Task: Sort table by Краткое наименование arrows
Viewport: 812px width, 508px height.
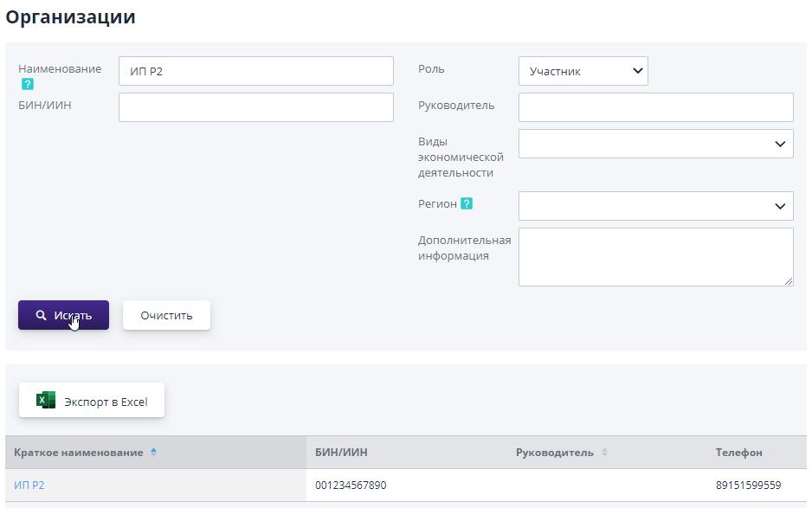Action: [x=153, y=452]
